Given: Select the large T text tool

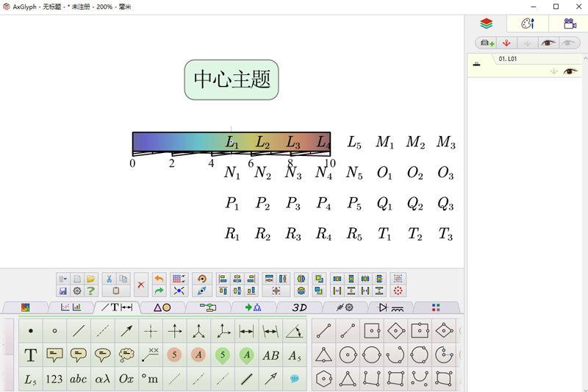Looking at the screenshot, I should point(31,356).
